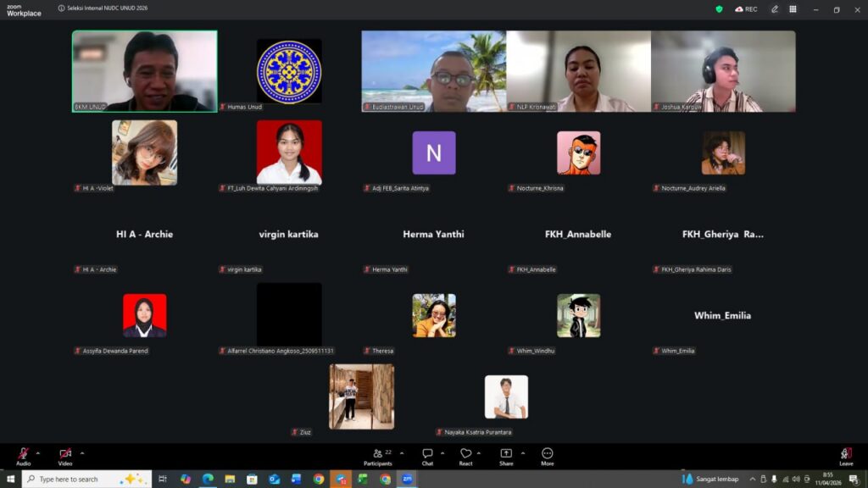The height and width of the screenshot is (488, 868).
Task: Turn on camera with Video button
Action: pos(65,455)
